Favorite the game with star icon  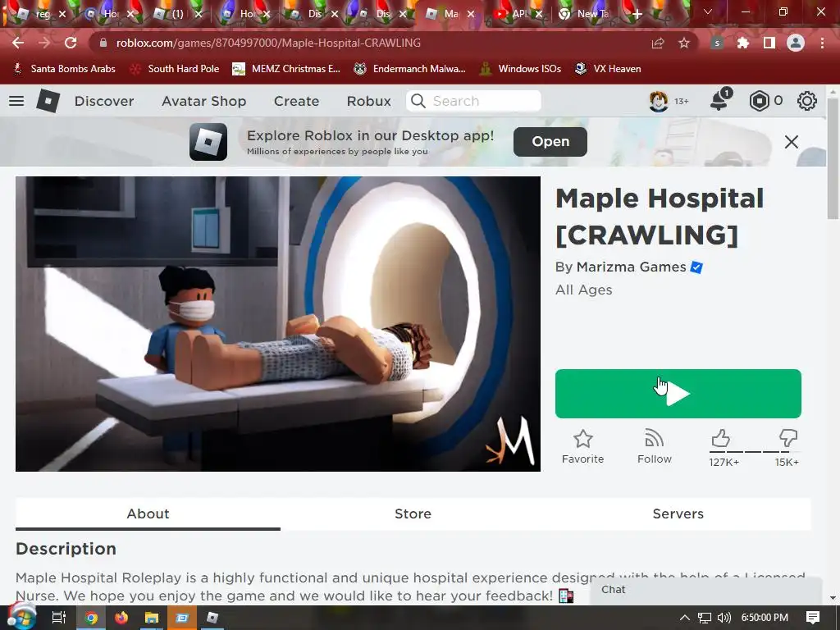(x=583, y=440)
